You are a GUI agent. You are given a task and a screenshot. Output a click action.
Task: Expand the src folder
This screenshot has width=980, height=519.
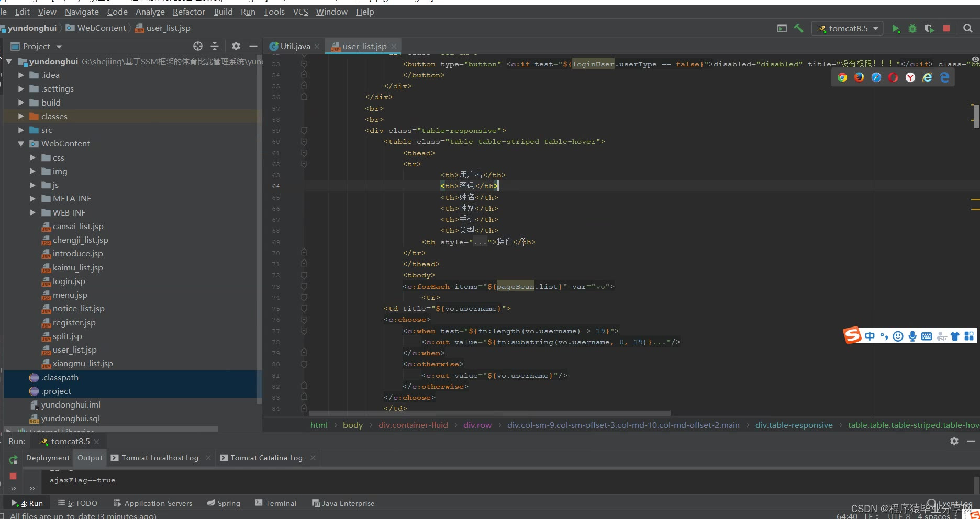pos(21,130)
